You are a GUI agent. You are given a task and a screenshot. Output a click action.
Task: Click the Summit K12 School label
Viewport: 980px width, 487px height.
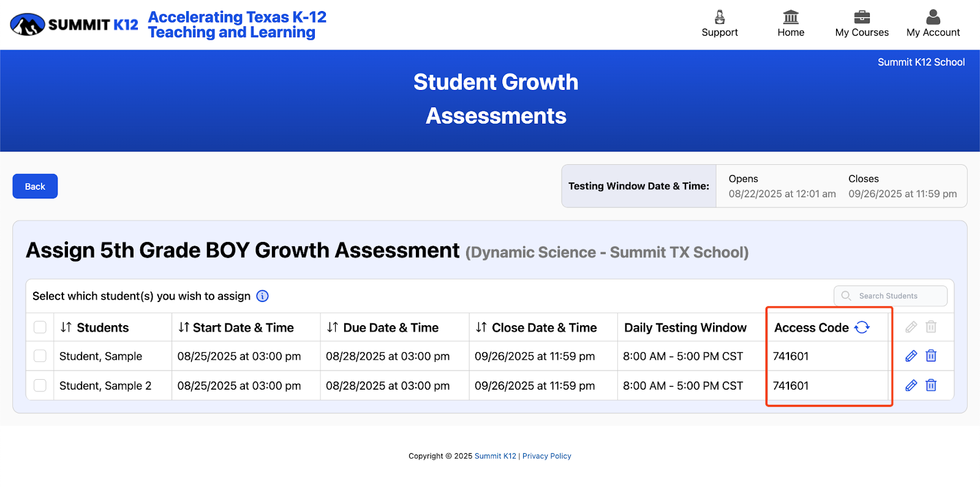point(921,62)
